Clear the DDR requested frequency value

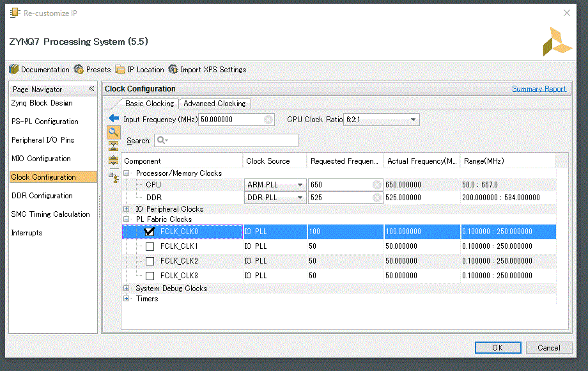point(377,198)
